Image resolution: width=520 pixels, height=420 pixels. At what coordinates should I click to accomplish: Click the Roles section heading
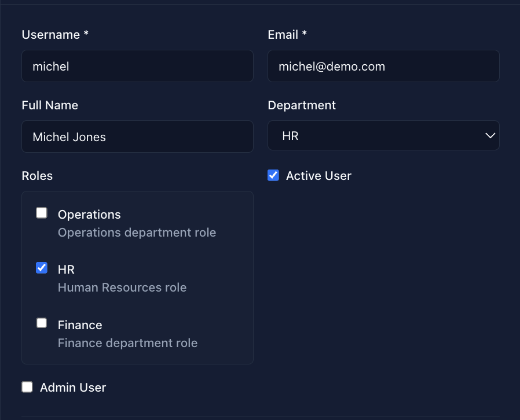[37, 175]
